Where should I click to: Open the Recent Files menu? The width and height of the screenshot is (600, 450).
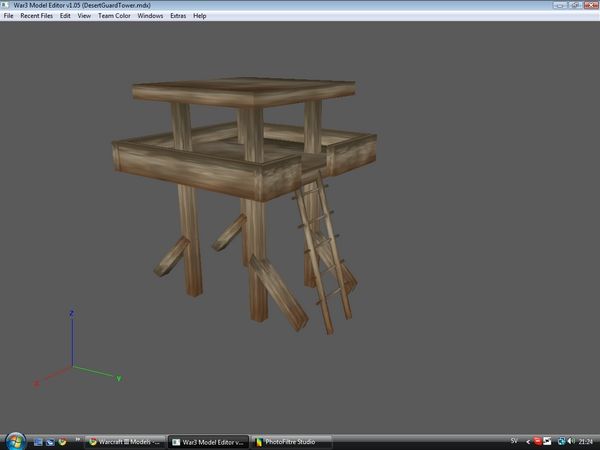click(36, 16)
